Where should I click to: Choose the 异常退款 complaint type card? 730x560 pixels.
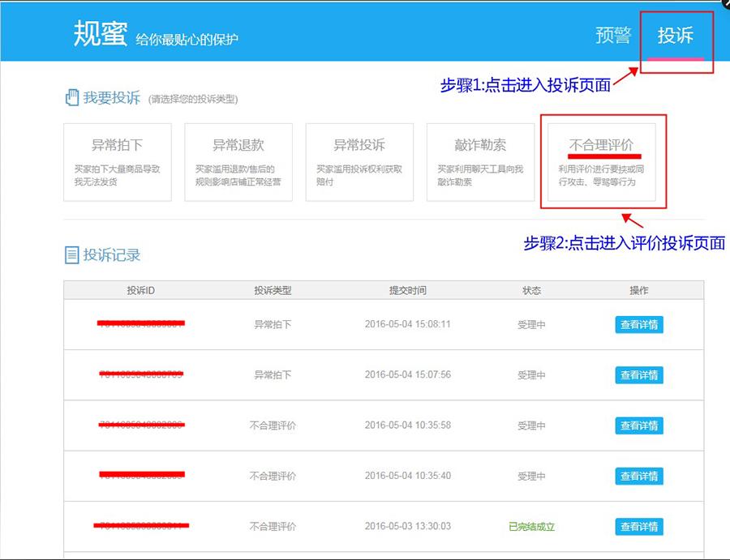(x=238, y=161)
